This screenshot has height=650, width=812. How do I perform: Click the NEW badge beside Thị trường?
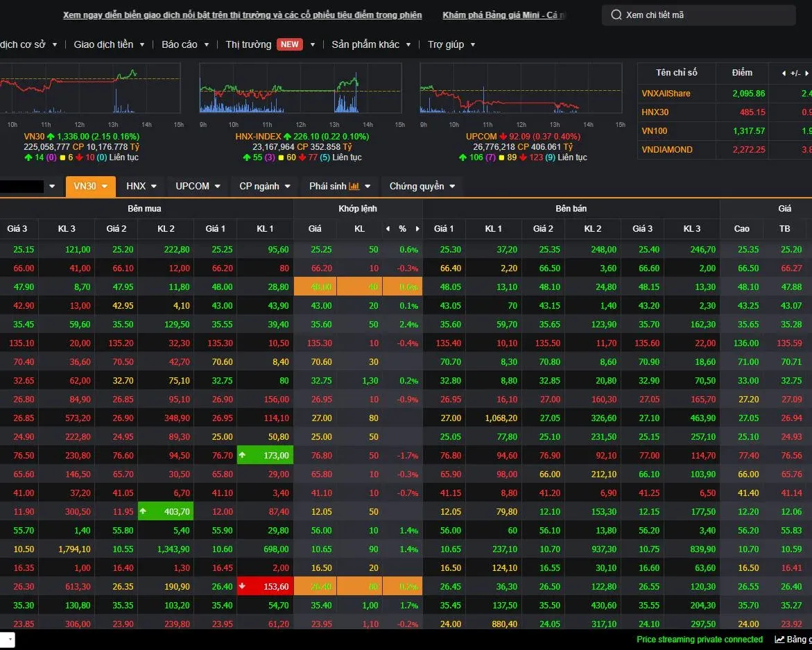coord(289,44)
